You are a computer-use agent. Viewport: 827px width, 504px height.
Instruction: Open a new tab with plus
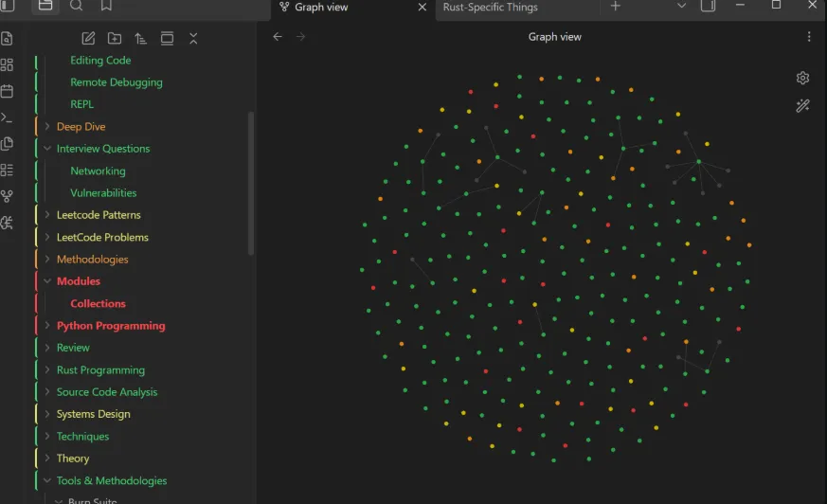click(x=615, y=6)
